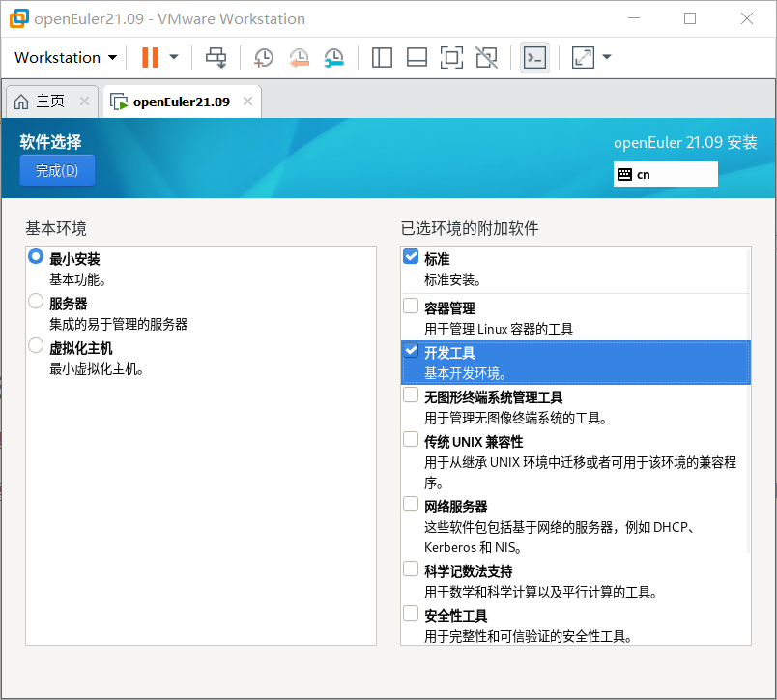Image resolution: width=777 pixels, height=700 pixels.
Task: Select the 虚拟化主机 radio button
Action: tap(36, 345)
